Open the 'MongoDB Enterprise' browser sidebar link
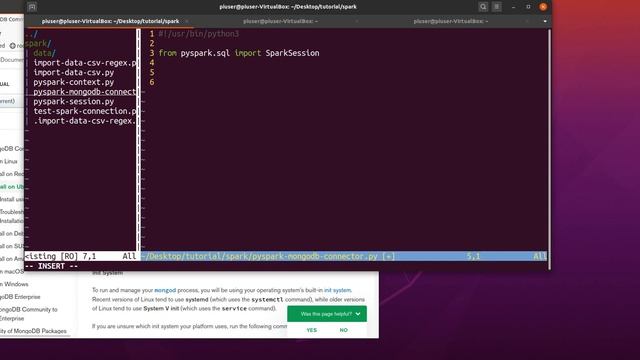640x360 pixels. (20, 297)
